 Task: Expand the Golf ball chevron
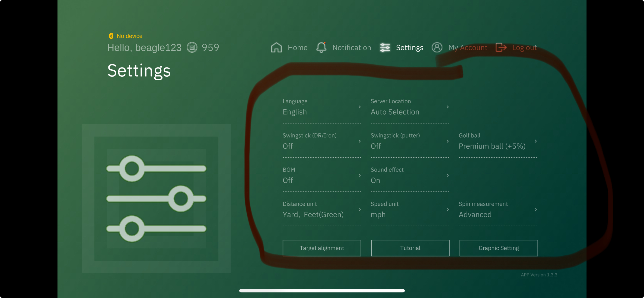pos(536,141)
